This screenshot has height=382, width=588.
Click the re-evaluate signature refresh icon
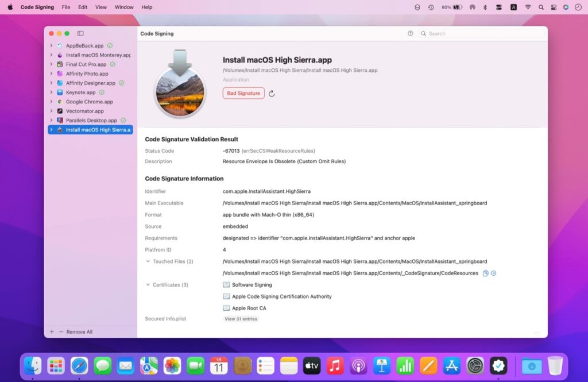pos(271,93)
